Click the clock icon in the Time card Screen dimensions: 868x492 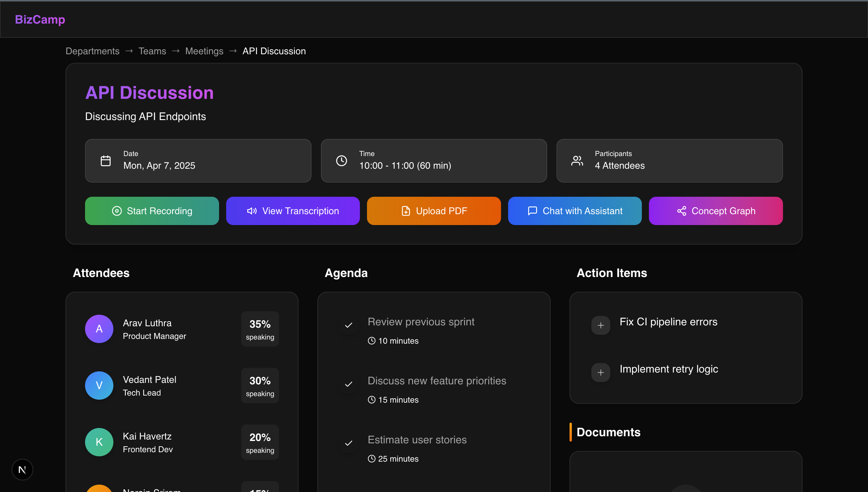tap(341, 160)
